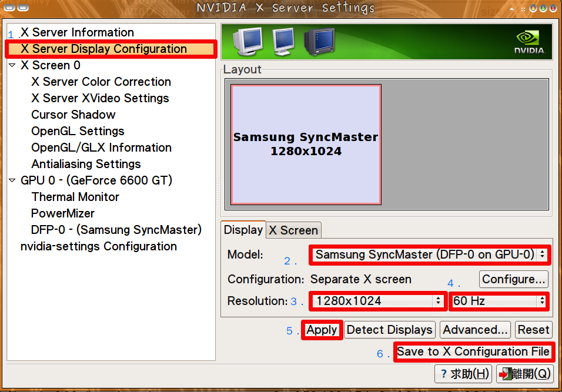Image resolution: width=562 pixels, height=392 pixels.
Task: Select GPU 0 - (GeForce 6600 GT) entry
Action: 96,180
